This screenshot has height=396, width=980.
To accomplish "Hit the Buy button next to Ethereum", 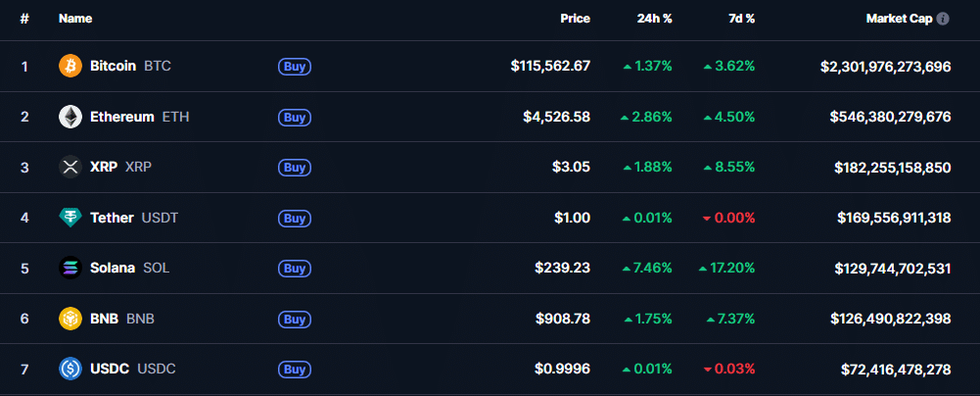I will [x=295, y=117].
